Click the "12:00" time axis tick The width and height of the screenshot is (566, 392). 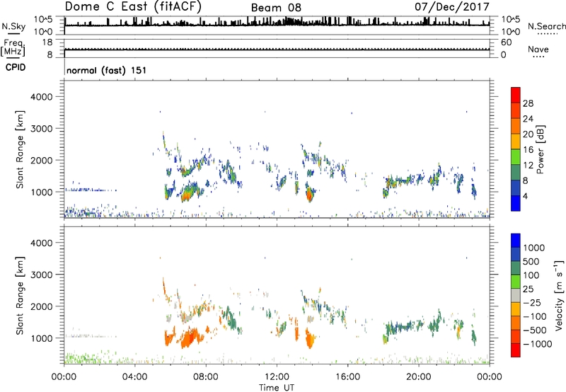[277, 377]
